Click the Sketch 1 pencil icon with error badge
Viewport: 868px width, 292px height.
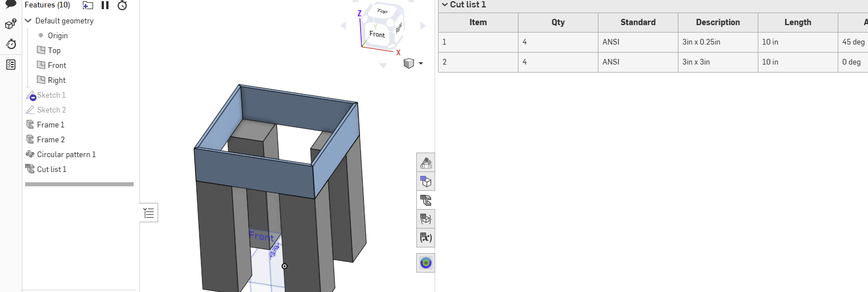tap(31, 95)
